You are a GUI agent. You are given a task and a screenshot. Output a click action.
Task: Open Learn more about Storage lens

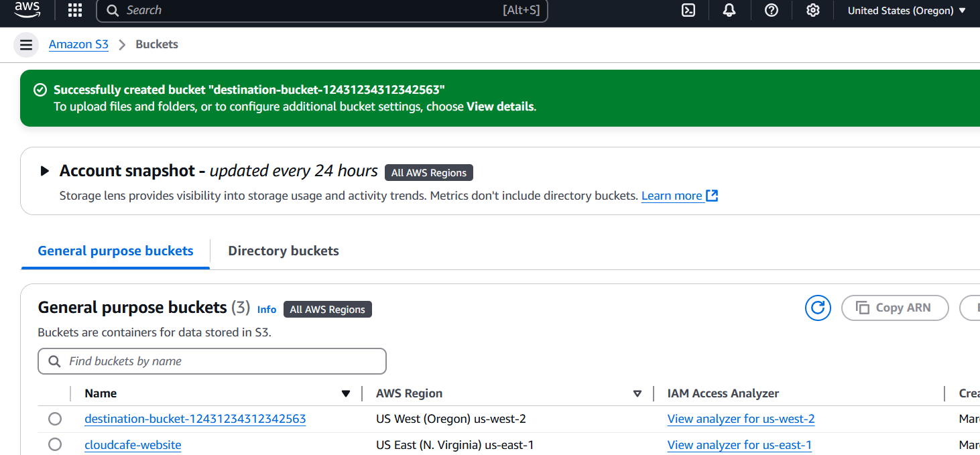point(680,196)
